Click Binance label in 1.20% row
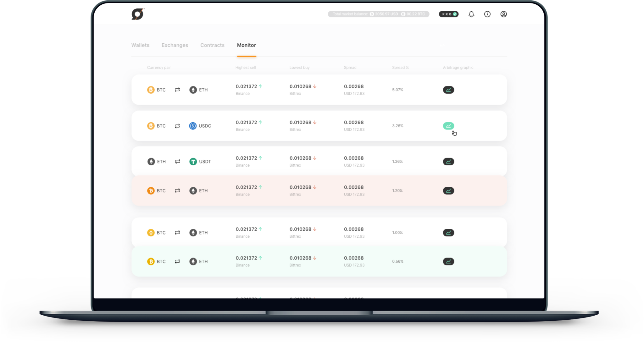The image size is (644, 342). [x=242, y=195]
